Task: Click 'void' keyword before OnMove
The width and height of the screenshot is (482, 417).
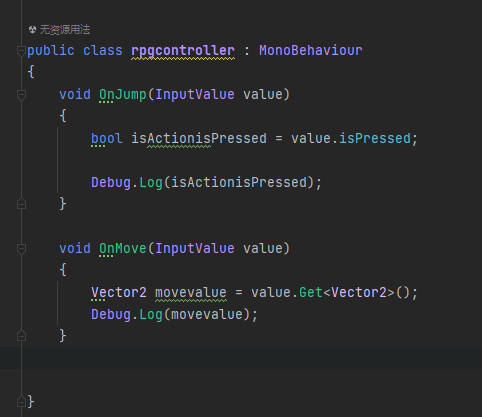Action: click(75, 249)
